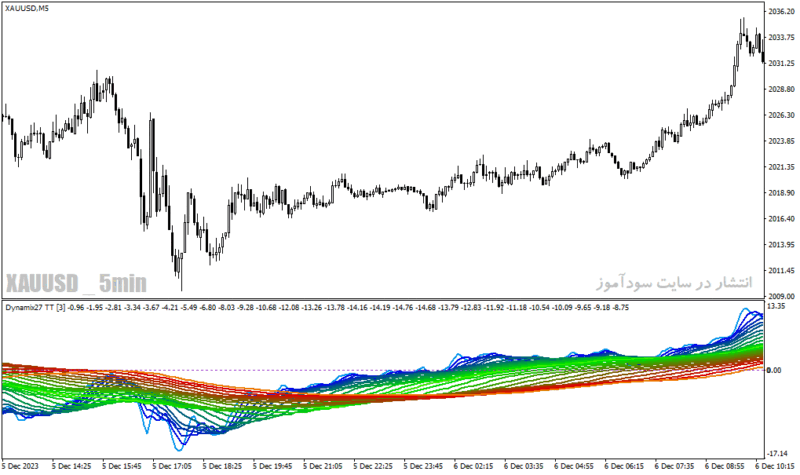Viewport: 800px width, 475px height.
Task: Click the 6 Dec 10:15 time label
Action: point(774,466)
